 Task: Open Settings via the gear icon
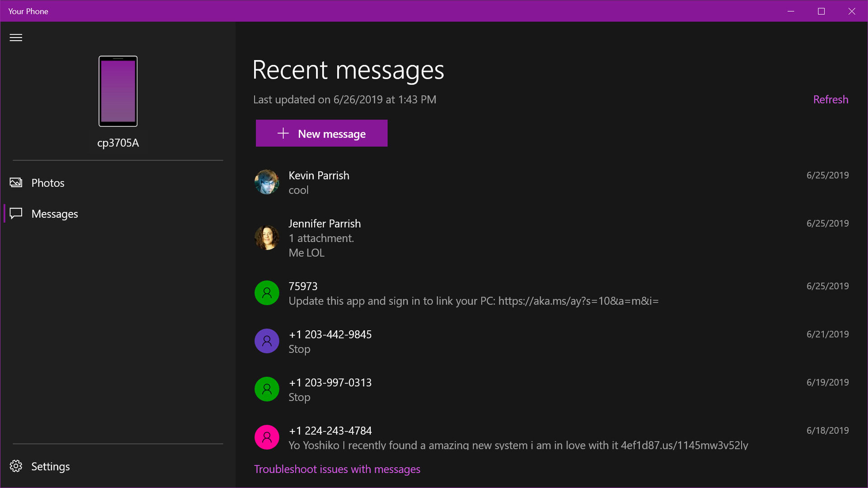pos(16,466)
